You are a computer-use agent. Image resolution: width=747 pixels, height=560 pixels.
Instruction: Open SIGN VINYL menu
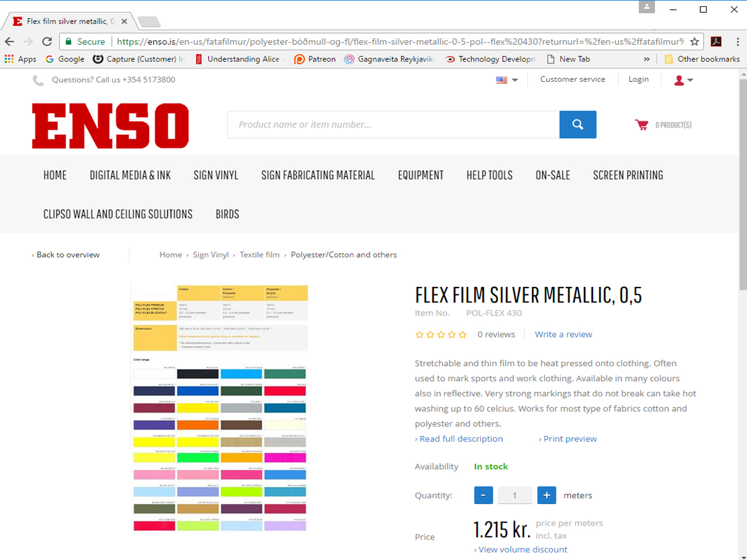(x=216, y=175)
